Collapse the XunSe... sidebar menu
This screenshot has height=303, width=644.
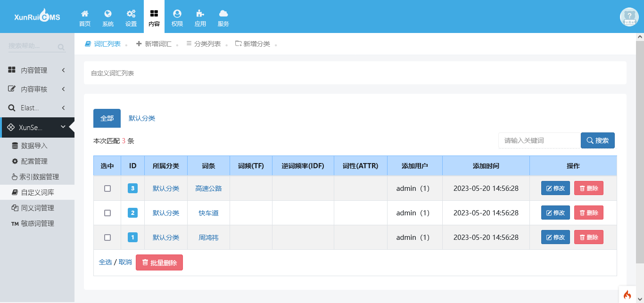[x=37, y=127]
